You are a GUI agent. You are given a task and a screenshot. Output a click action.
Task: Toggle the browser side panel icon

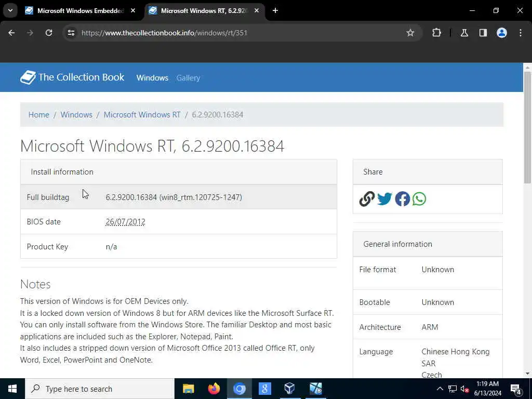[483, 33]
